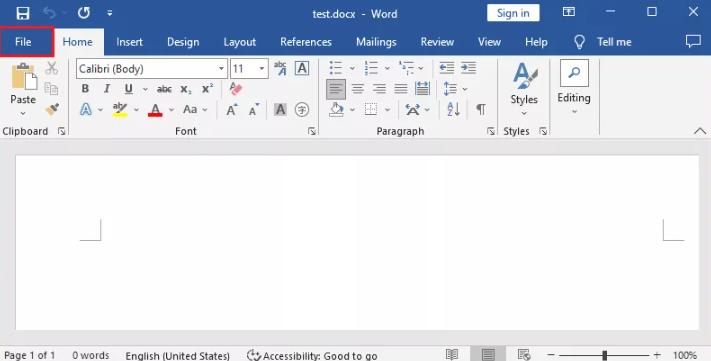This screenshot has height=361, width=711.
Task: Open the Help tab
Action: [536, 42]
